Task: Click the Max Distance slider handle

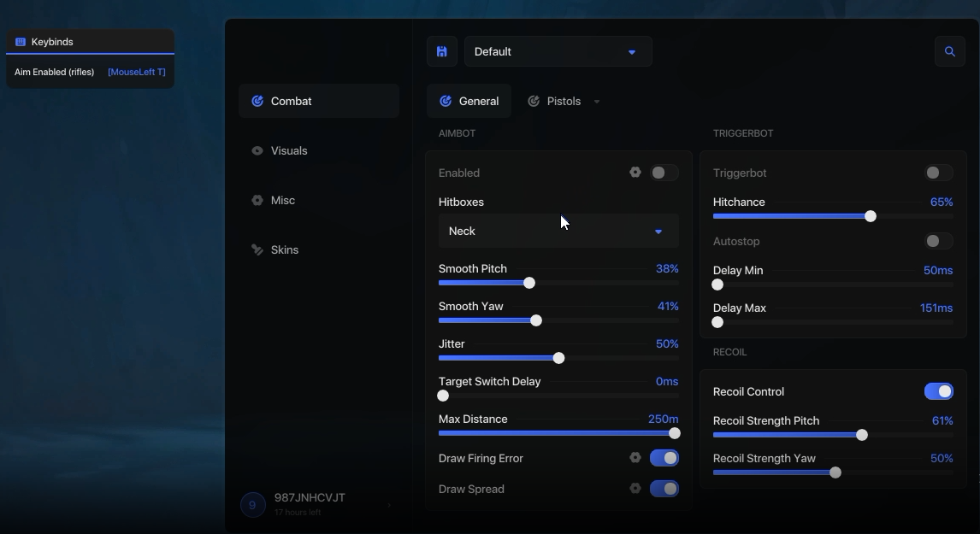Action: point(675,433)
